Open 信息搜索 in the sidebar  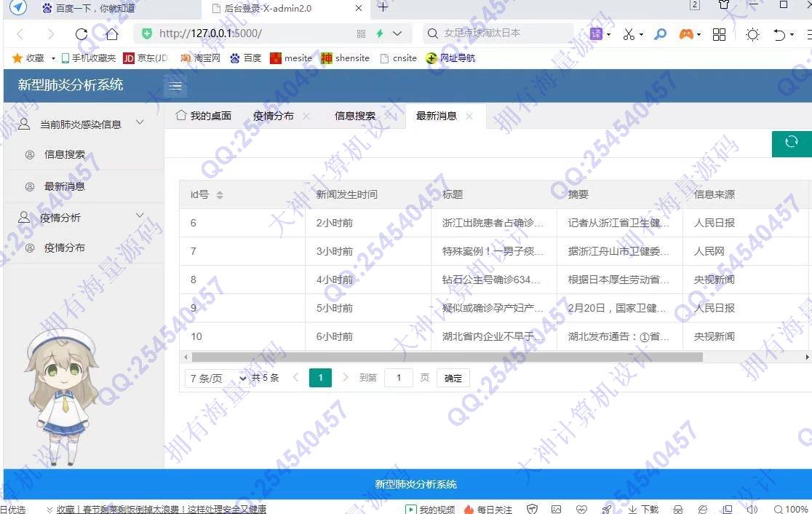pos(64,154)
